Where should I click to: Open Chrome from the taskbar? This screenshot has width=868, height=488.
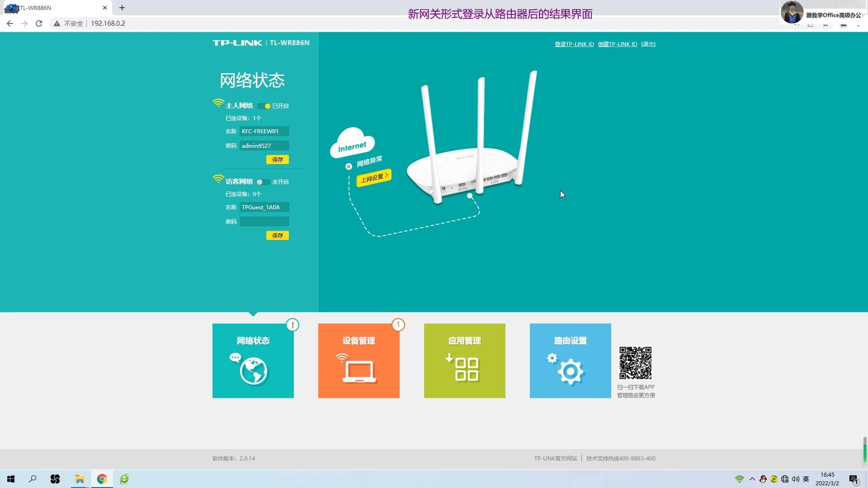(102, 479)
